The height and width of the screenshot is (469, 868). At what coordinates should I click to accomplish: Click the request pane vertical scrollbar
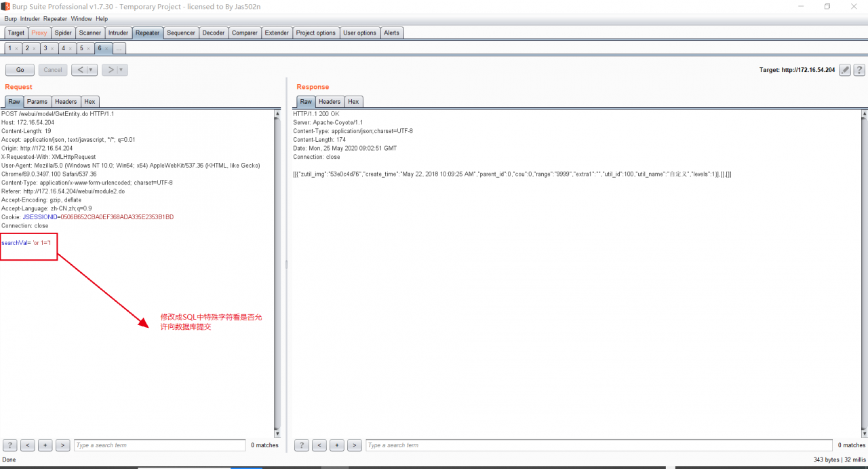point(277,273)
